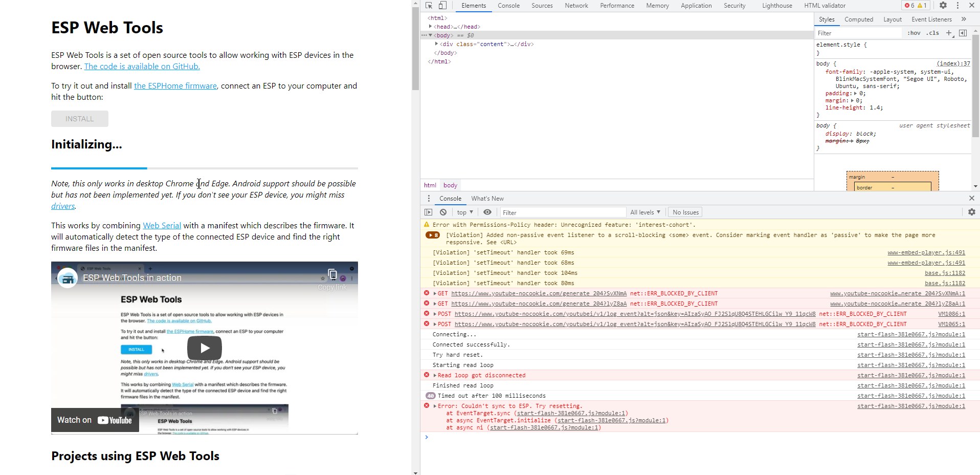Viewport: 980px width, 475px height.
Task: Activate the live expression eye
Action: pos(487,211)
